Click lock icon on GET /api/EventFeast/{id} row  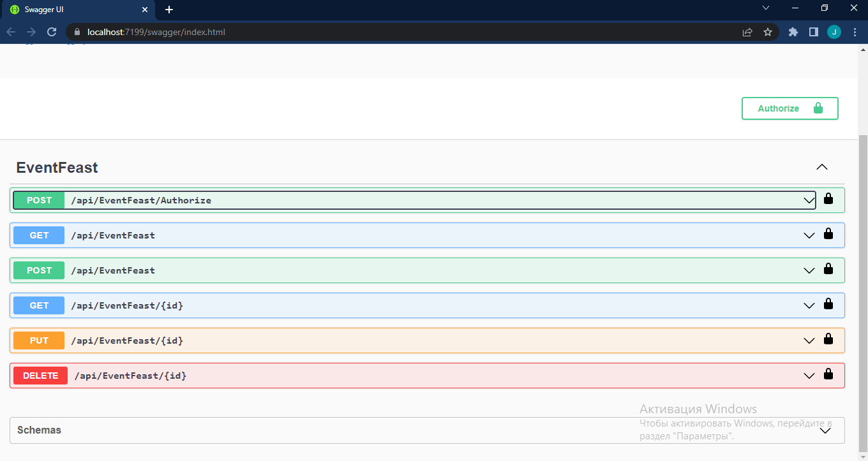tap(828, 304)
